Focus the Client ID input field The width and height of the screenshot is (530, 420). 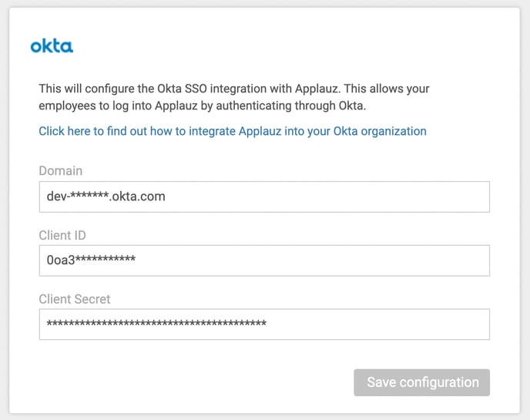pyautogui.click(x=264, y=260)
